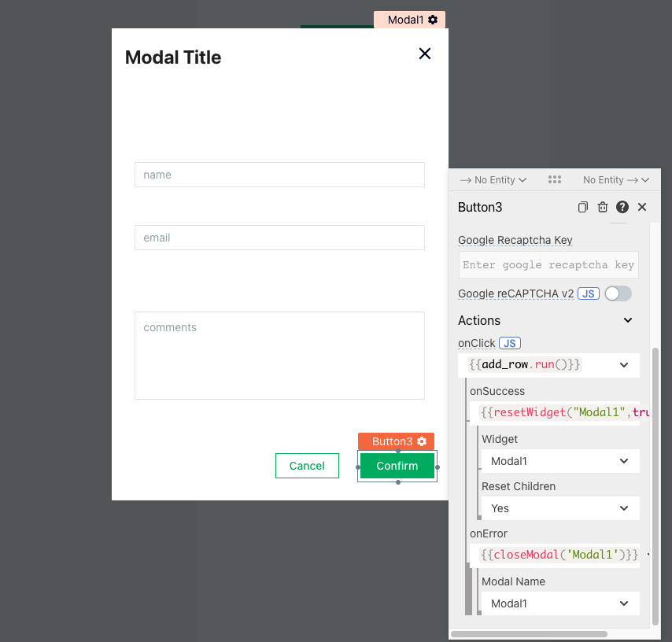Open the Reset Children dropdown
The width and height of the screenshot is (672, 642).
(x=624, y=508)
